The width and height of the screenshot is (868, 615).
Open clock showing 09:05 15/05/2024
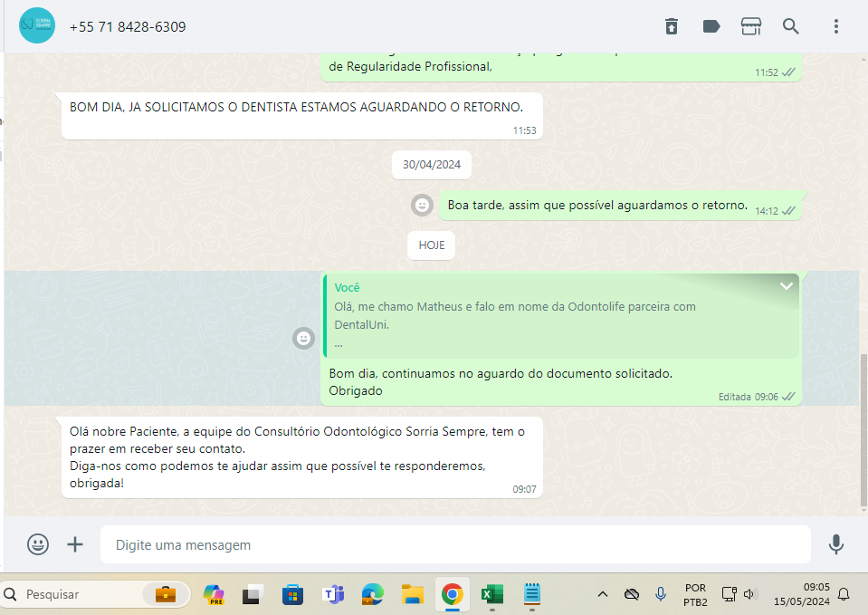802,594
